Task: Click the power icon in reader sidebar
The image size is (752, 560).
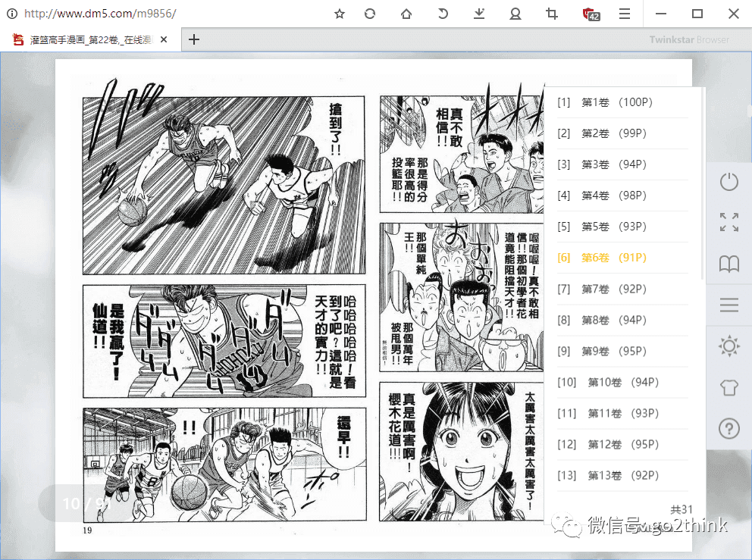Action: click(729, 182)
